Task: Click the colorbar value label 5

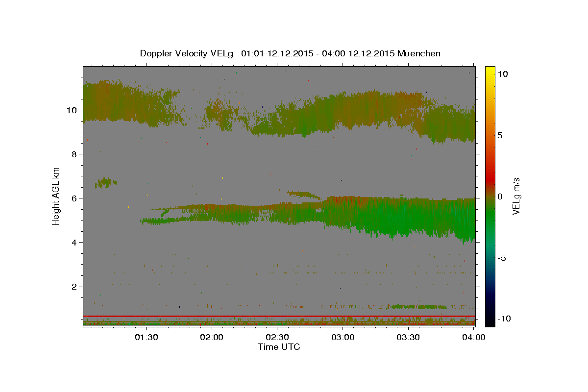Action: point(500,135)
